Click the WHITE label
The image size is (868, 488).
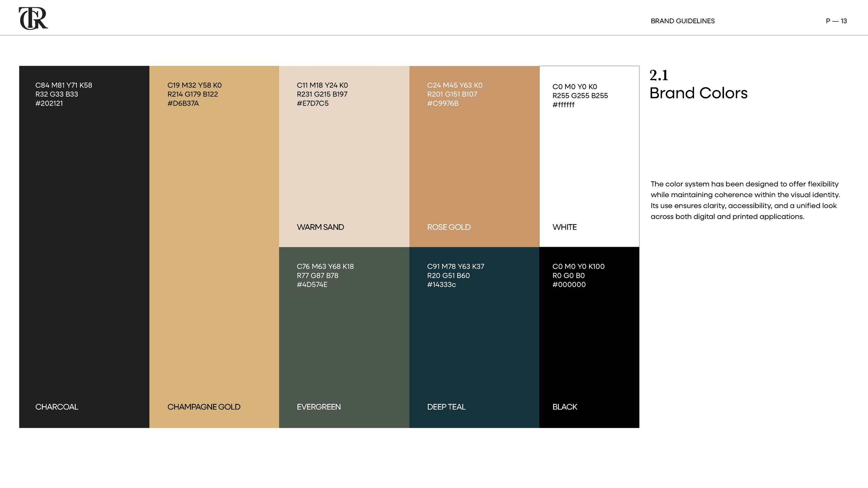565,227
